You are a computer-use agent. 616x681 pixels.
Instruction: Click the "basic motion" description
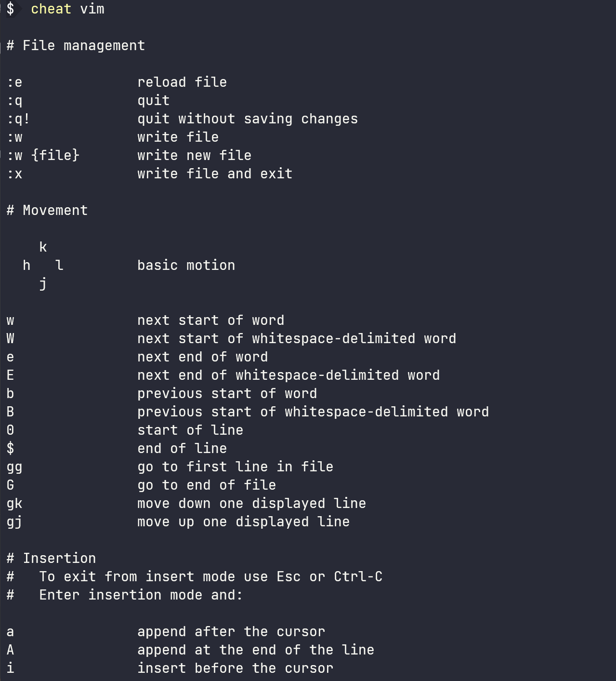(x=186, y=266)
